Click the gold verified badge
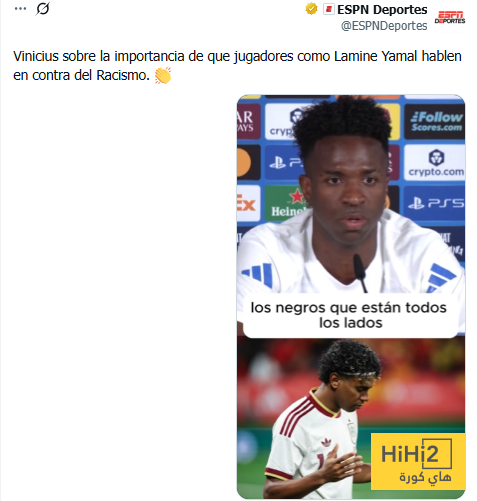The image size is (477, 501). coord(311,9)
